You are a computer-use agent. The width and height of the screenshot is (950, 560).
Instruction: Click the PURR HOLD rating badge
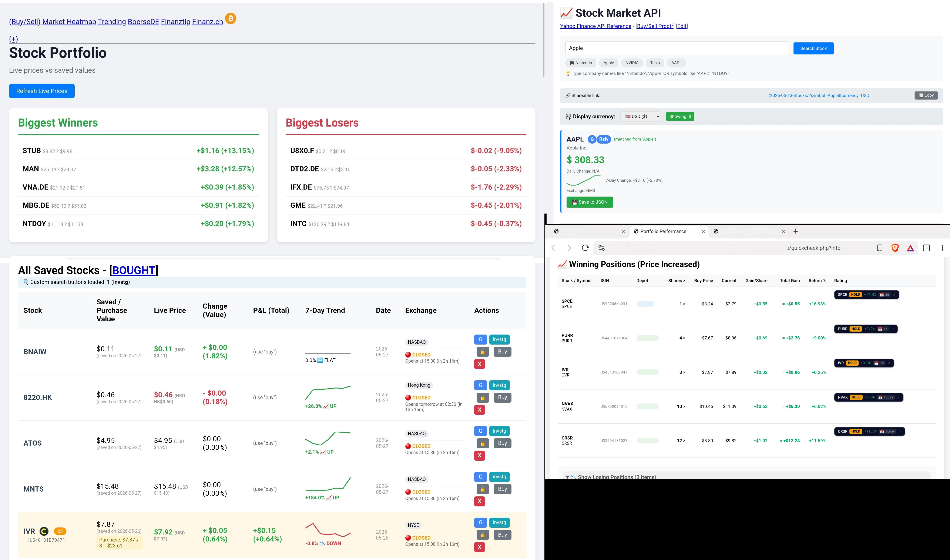(866, 329)
